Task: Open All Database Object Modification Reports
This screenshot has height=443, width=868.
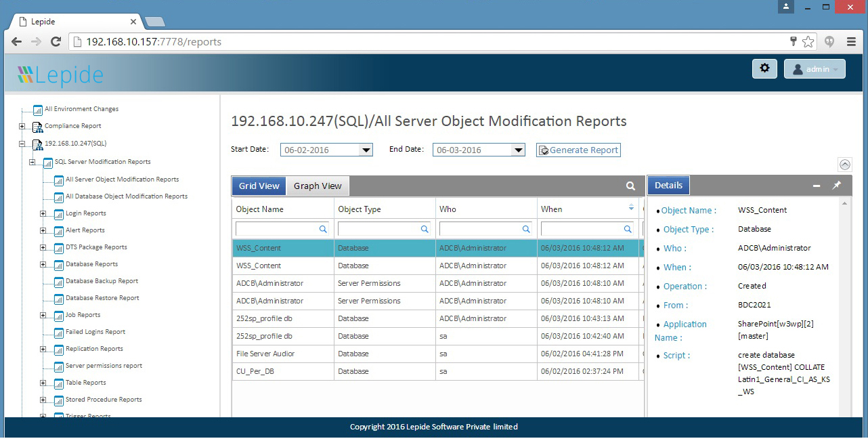Action: click(x=127, y=196)
